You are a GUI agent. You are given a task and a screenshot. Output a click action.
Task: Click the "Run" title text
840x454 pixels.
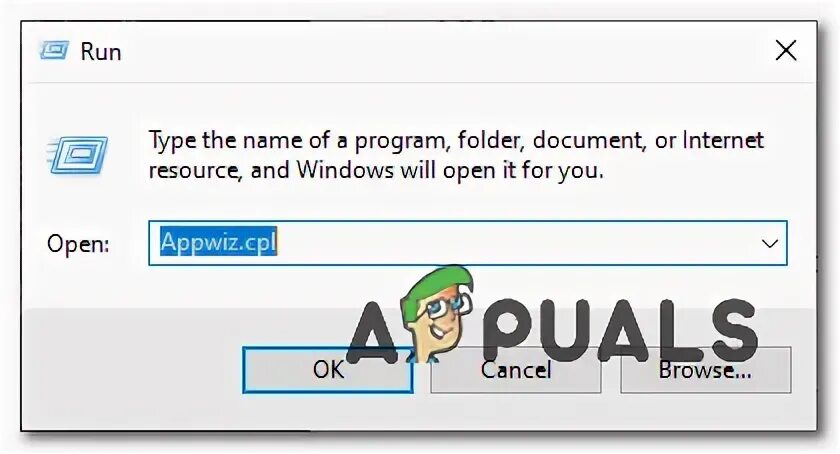pos(101,52)
